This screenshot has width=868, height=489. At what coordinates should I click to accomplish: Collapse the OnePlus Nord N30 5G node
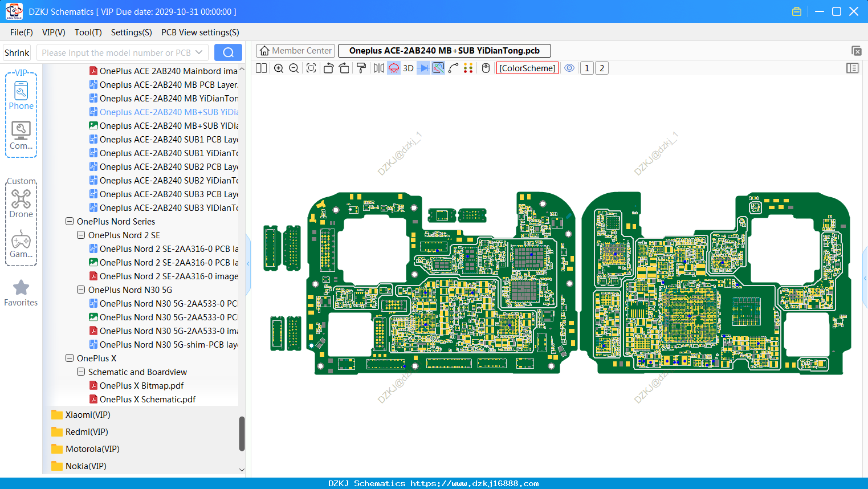tap(81, 290)
